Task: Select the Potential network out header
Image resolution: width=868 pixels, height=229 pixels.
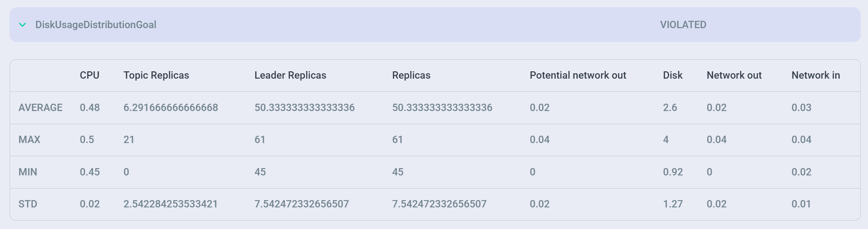Action: (x=578, y=76)
